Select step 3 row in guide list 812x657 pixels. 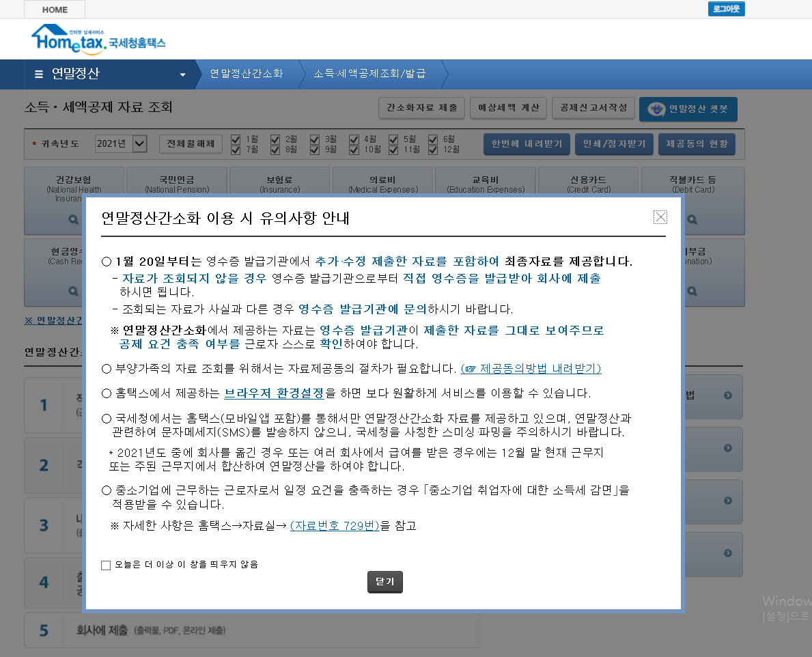55,525
